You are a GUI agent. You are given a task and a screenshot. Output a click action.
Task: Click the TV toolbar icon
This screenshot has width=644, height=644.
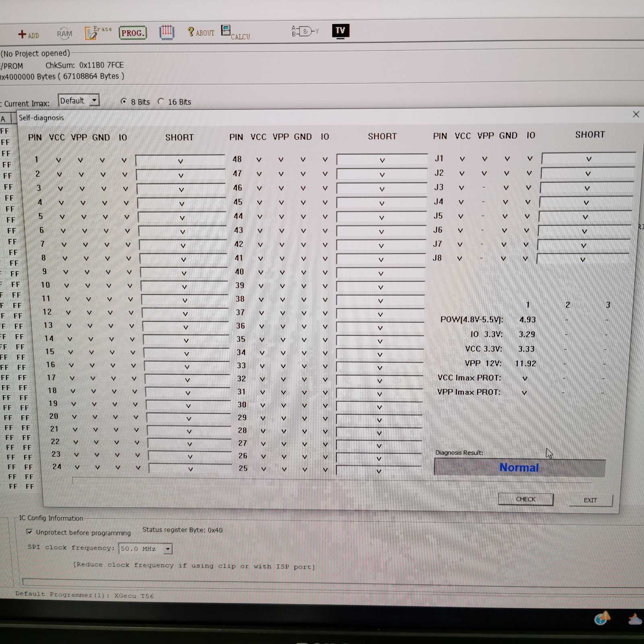341,31
